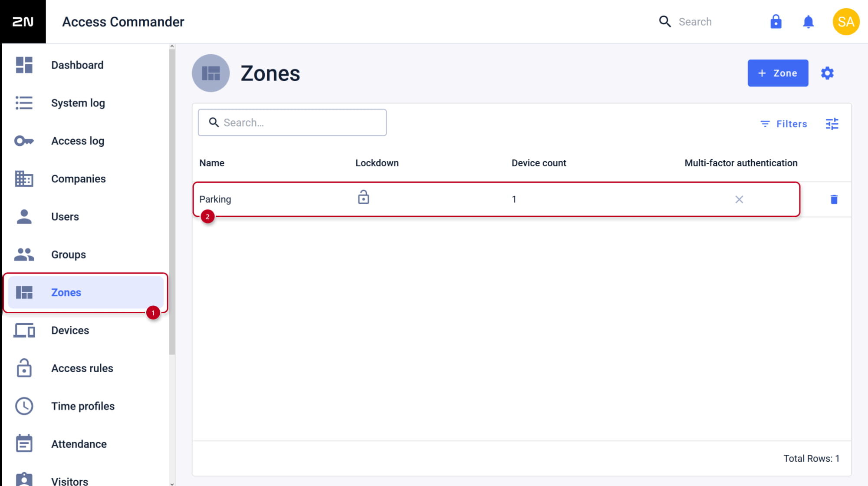Viewport: 868px width, 486px height.
Task: Click the Attendance calendar icon
Action: tap(24, 443)
